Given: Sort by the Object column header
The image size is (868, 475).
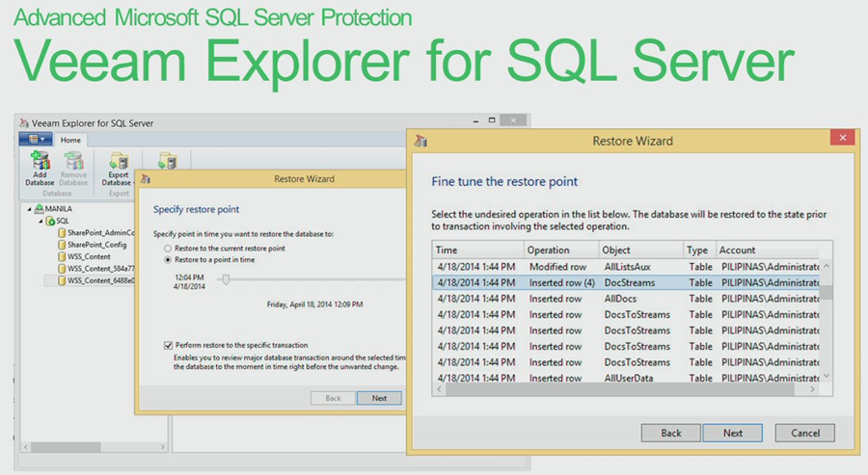Looking at the screenshot, I should point(641,250).
